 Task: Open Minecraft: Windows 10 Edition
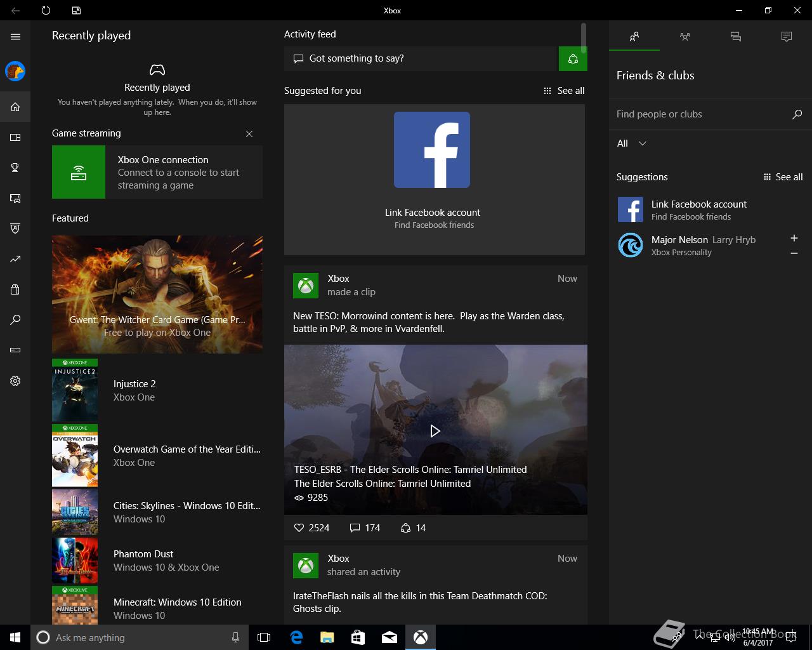(x=157, y=605)
